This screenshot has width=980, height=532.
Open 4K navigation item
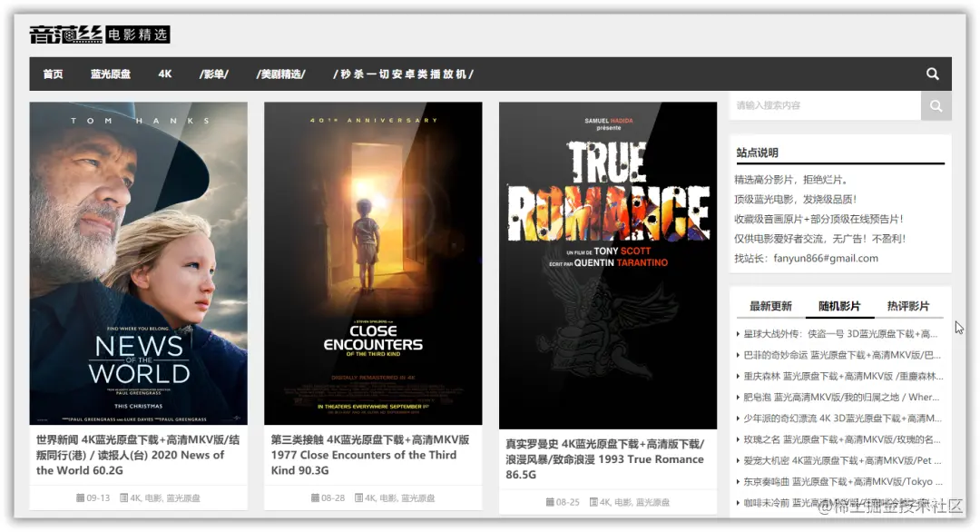pos(165,74)
